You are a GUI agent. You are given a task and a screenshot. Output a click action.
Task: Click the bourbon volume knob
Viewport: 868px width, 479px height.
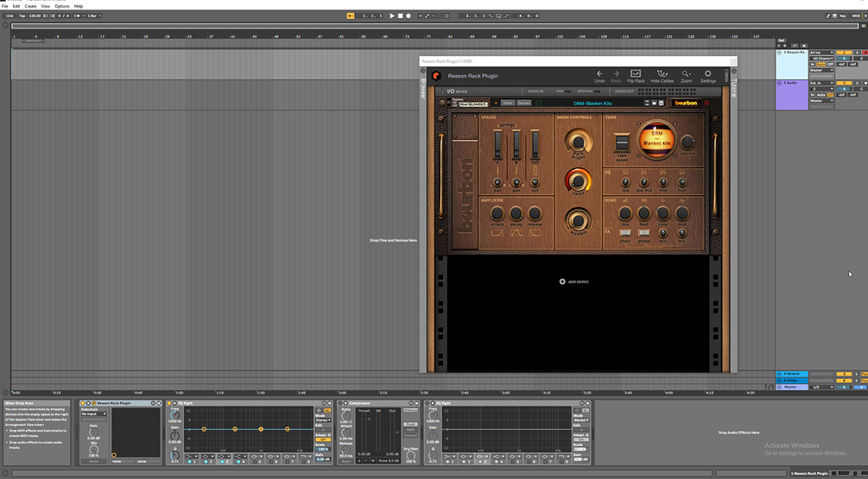click(x=687, y=142)
